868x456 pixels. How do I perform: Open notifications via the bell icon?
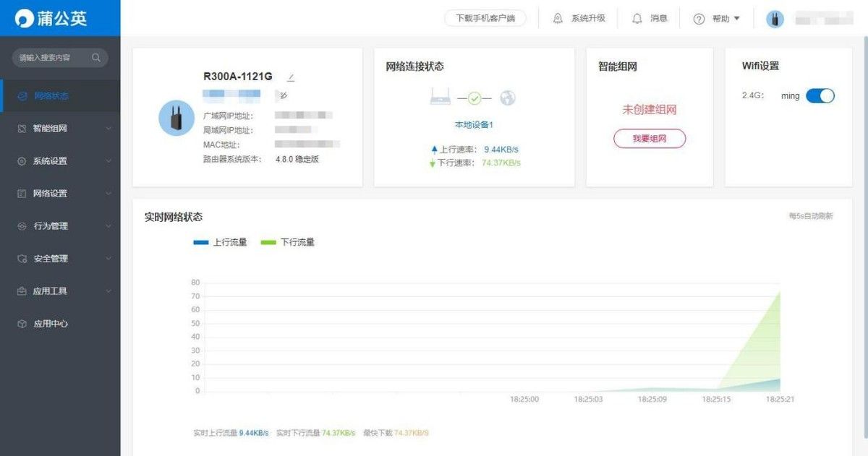coord(637,19)
